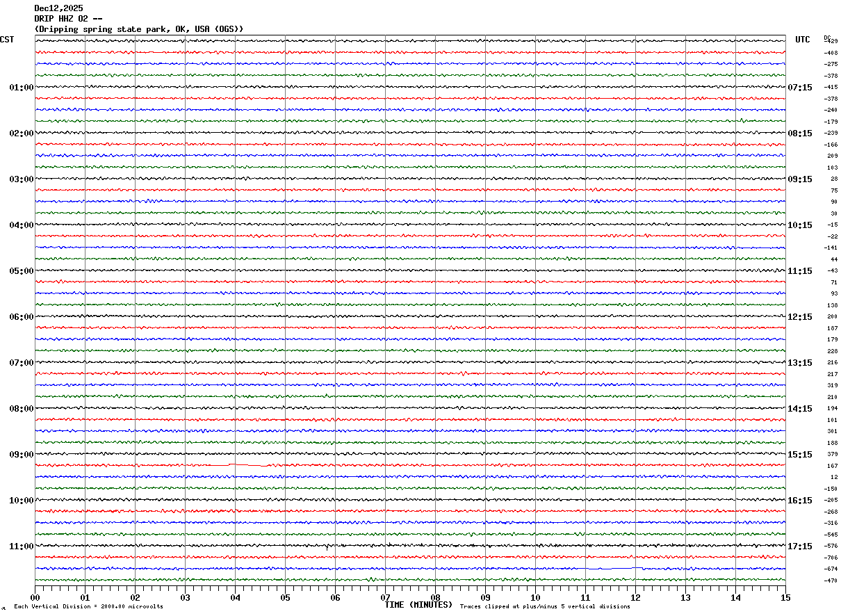Viewport: 841px width, 616px height.
Task: Select the DC offset value 138
Action: pos(832,305)
